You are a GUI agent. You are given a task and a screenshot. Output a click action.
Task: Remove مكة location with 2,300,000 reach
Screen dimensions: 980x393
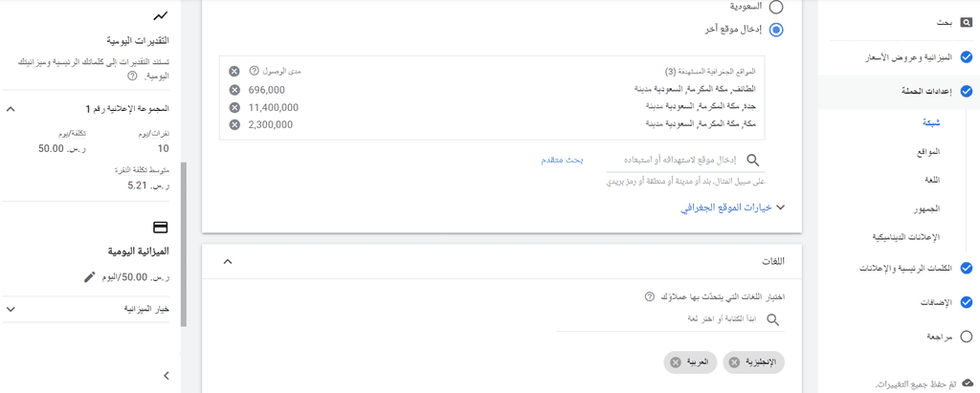pyautogui.click(x=234, y=124)
